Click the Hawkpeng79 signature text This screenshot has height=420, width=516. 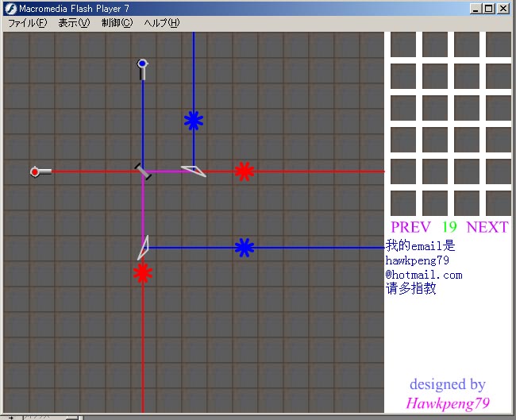[448, 403]
